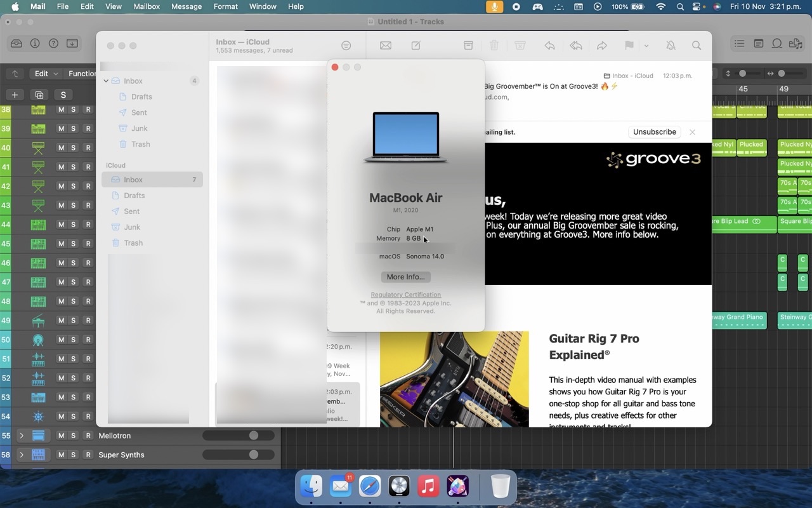Open Finder from the Dock
The width and height of the screenshot is (812, 508).
pyautogui.click(x=311, y=487)
